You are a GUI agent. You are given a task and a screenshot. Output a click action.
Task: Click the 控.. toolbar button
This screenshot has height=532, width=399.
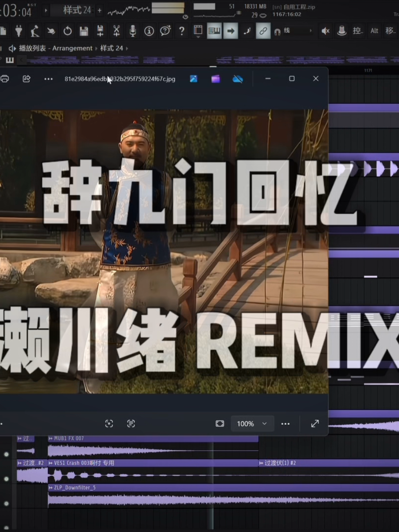coord(357,31)
